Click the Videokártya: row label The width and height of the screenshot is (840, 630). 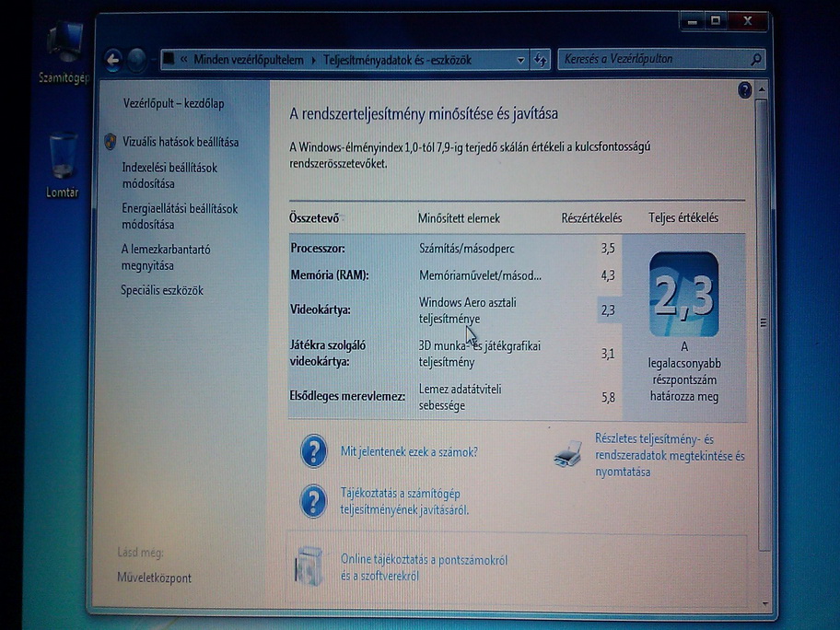[x=321, y=309]
